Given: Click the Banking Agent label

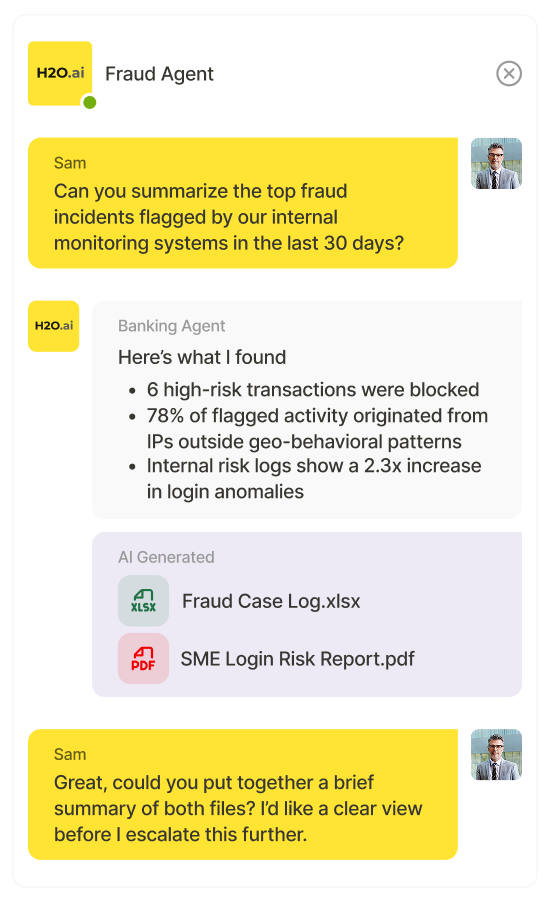Looking at the screenshot, I should point(171,326).
